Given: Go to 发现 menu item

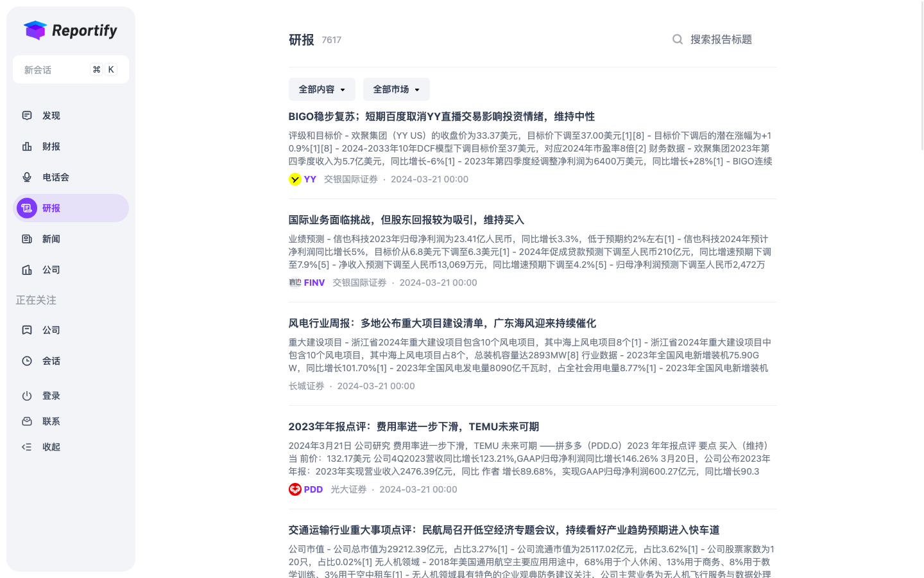Looking at the screenshot, I should pos(71,116).
